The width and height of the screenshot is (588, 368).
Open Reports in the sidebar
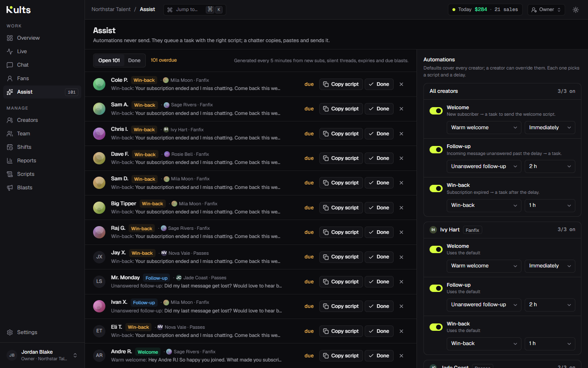42,161
